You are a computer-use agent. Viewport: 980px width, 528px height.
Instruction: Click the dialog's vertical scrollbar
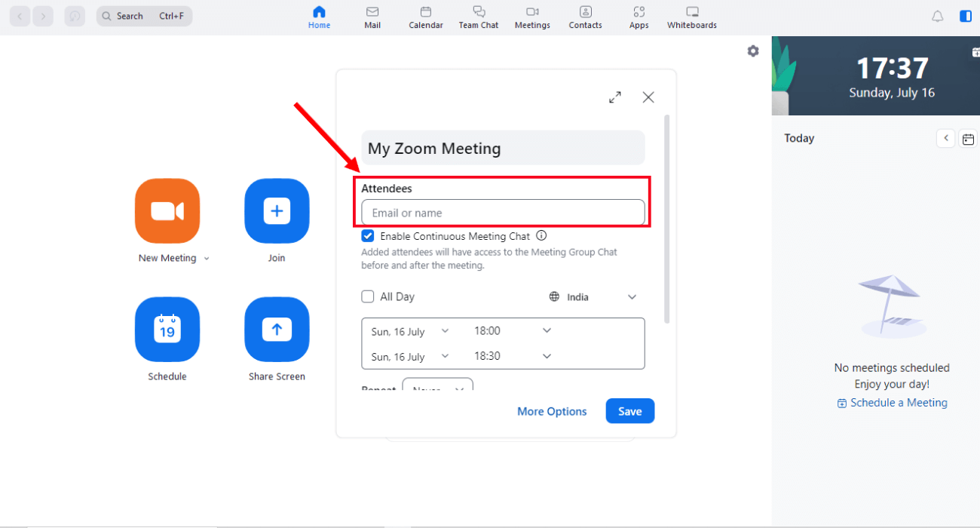666,219
